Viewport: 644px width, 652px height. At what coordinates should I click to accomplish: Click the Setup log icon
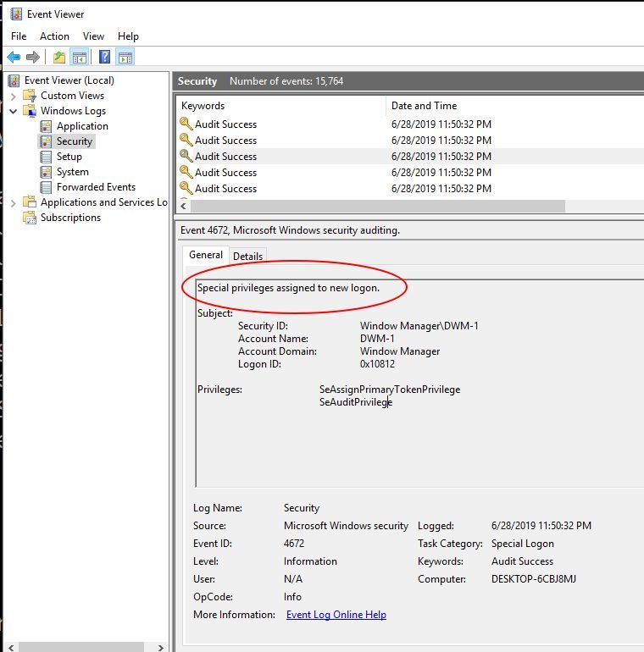[x=46, y=157]
